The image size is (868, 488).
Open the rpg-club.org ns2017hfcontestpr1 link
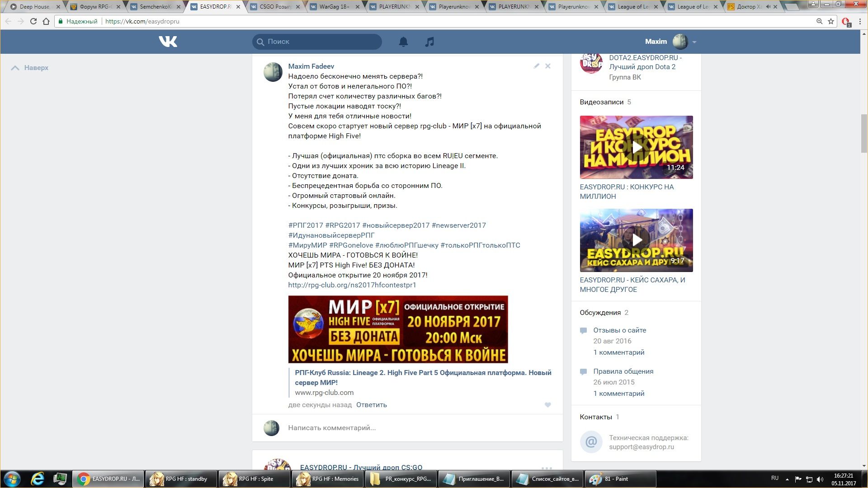click(x=352, y=285)
